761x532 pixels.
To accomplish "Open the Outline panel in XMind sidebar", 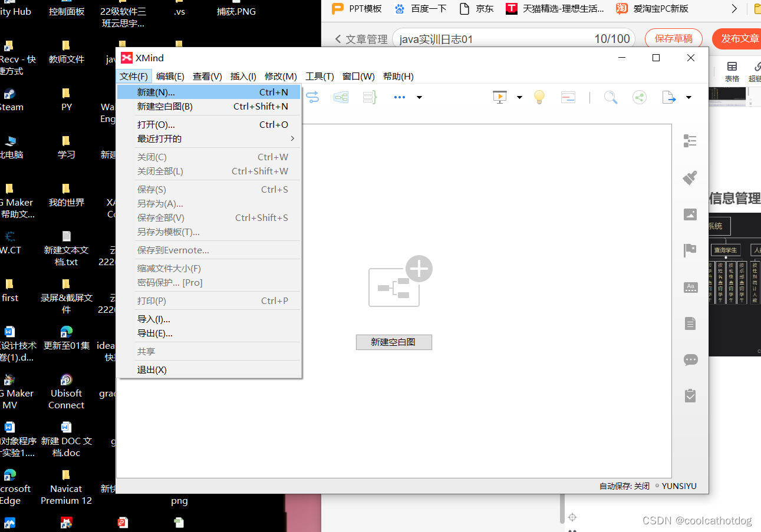I will 690,140.
